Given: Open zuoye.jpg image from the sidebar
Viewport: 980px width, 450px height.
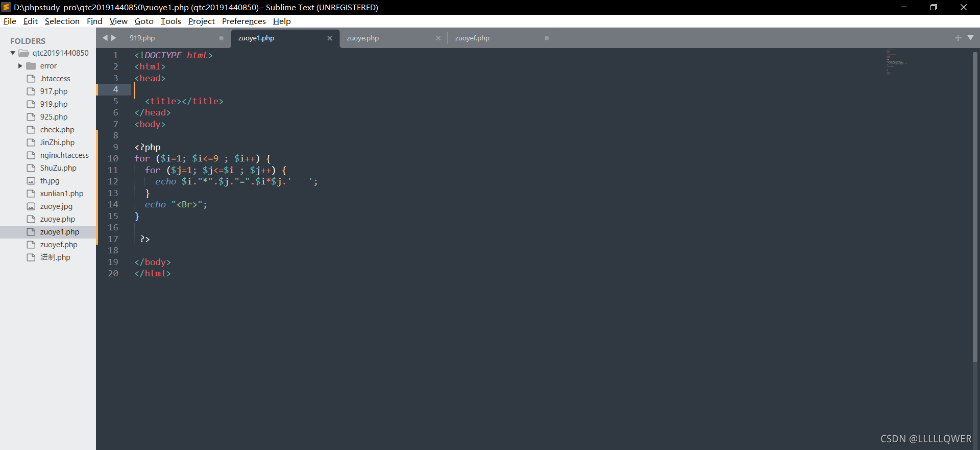Looking at the screenshot, I should click(56, 206).
